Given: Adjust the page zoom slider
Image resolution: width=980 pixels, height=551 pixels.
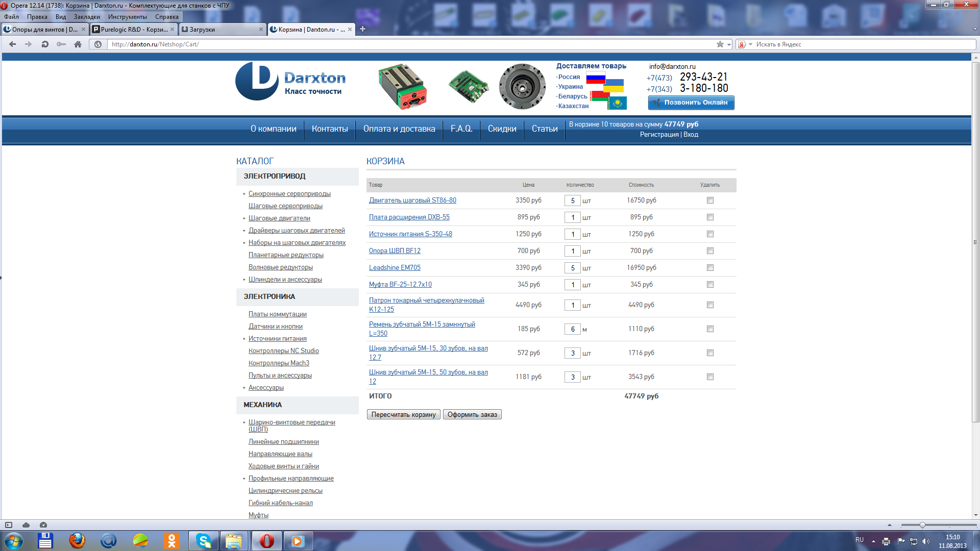Looking at the screenshot, I should [922, 525].
